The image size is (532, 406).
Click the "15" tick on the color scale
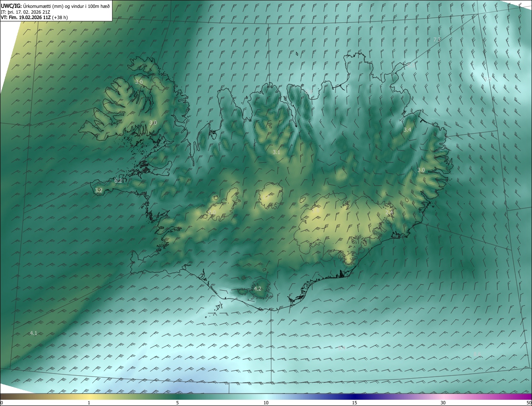pyautogui.click(x=355, y=403)
